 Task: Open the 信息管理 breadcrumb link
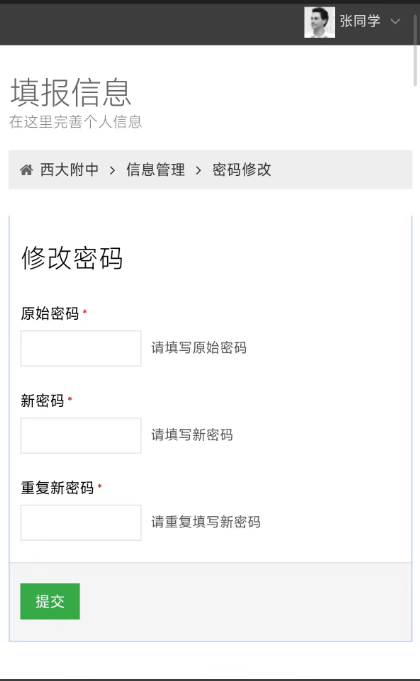click(155, 170)
